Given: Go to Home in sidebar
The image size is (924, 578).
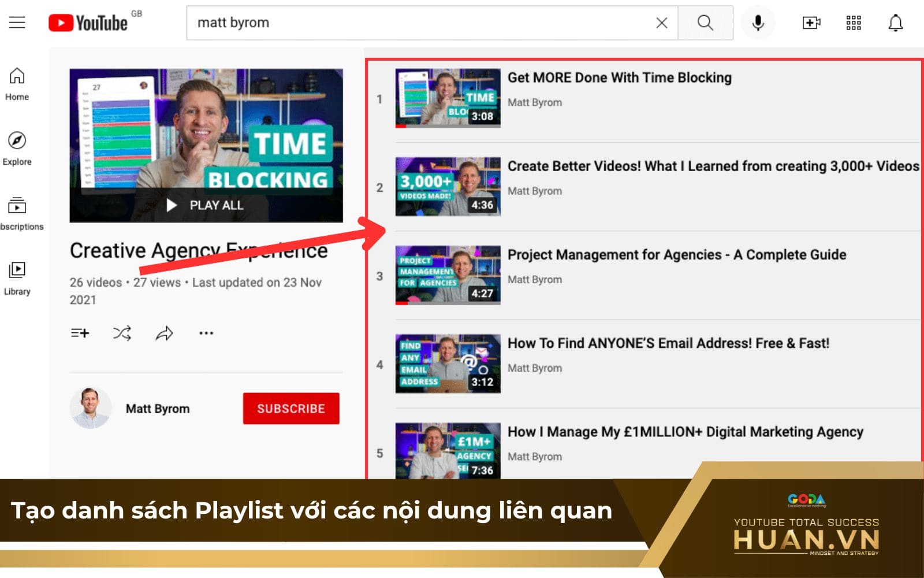Looking at the screenshot, I should pos(17,84).
